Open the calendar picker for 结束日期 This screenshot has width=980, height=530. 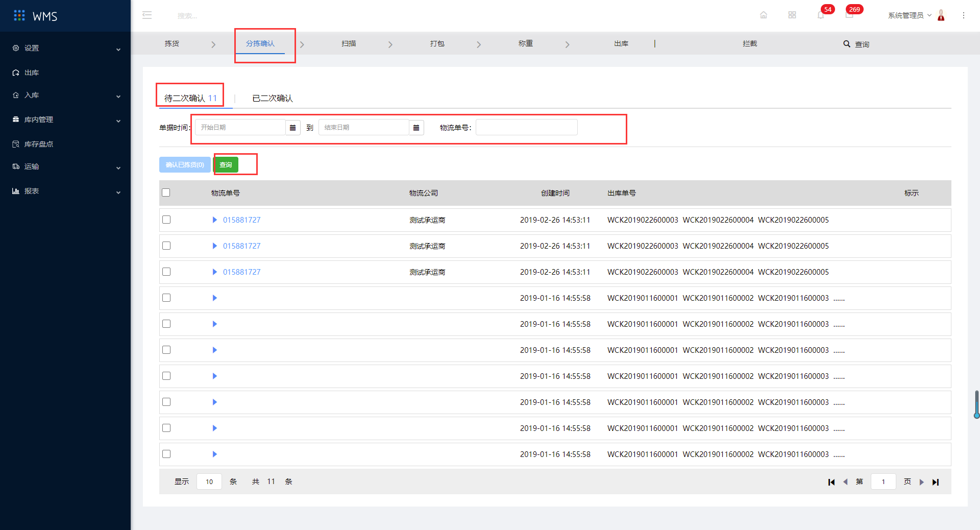pos(416,128)
